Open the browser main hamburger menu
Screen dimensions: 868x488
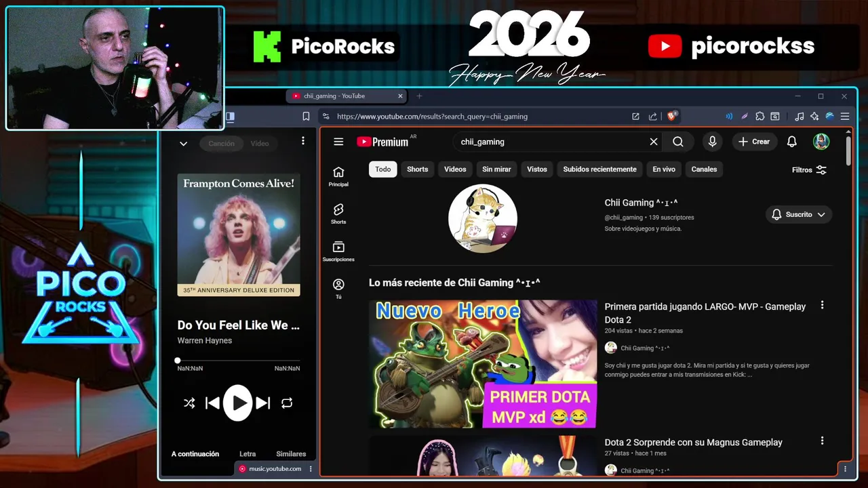point(845,116)
